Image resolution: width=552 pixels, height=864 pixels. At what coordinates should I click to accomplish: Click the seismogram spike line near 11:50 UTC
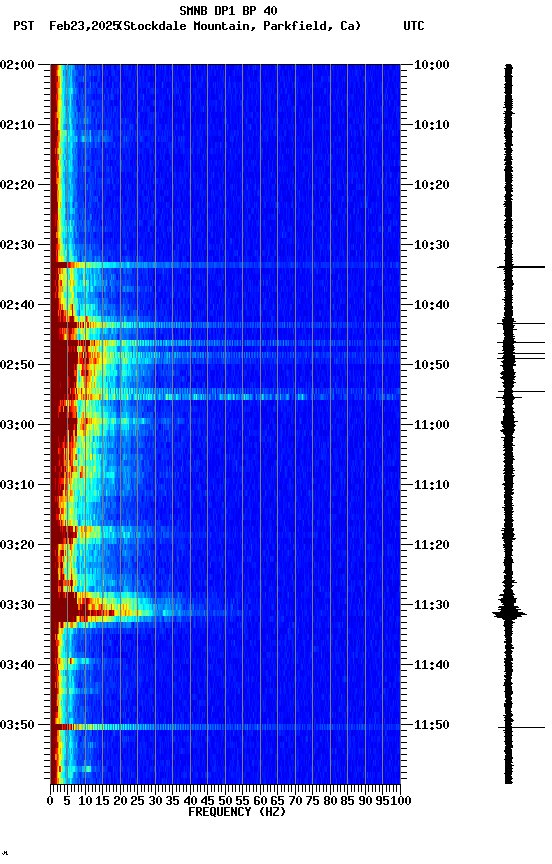tap(521, 728)
